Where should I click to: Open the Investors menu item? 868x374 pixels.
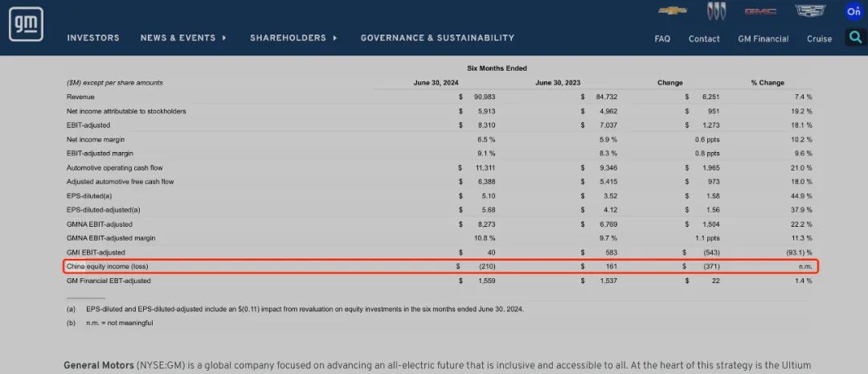[93, 38]
